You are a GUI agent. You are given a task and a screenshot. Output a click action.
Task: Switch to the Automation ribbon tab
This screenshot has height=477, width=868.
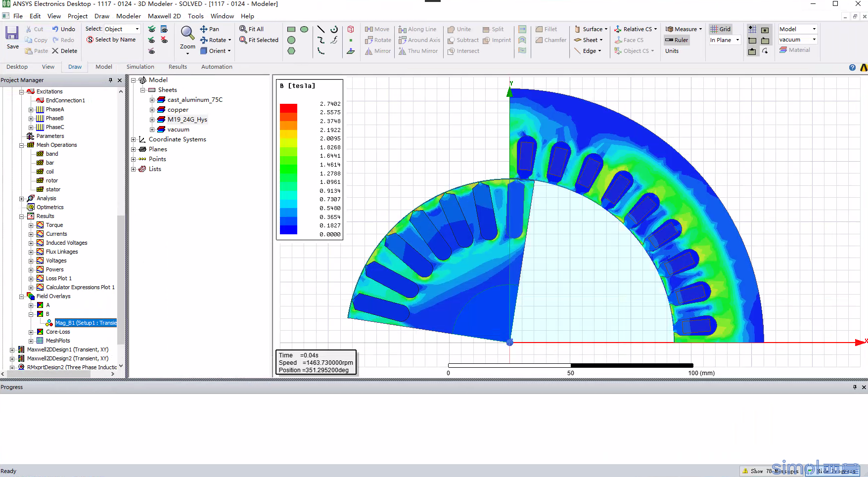coord(217,67)
